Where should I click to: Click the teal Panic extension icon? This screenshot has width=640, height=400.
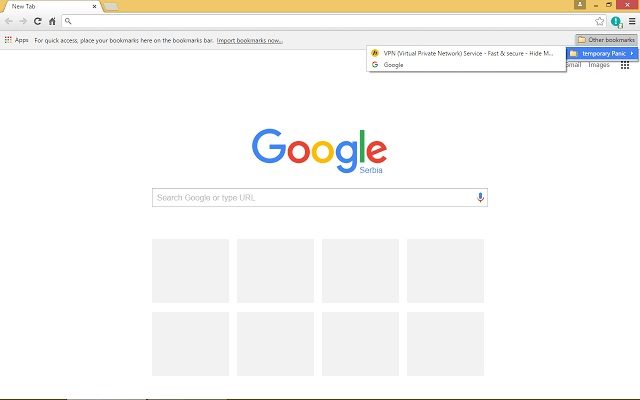click(x=616, y=21)
